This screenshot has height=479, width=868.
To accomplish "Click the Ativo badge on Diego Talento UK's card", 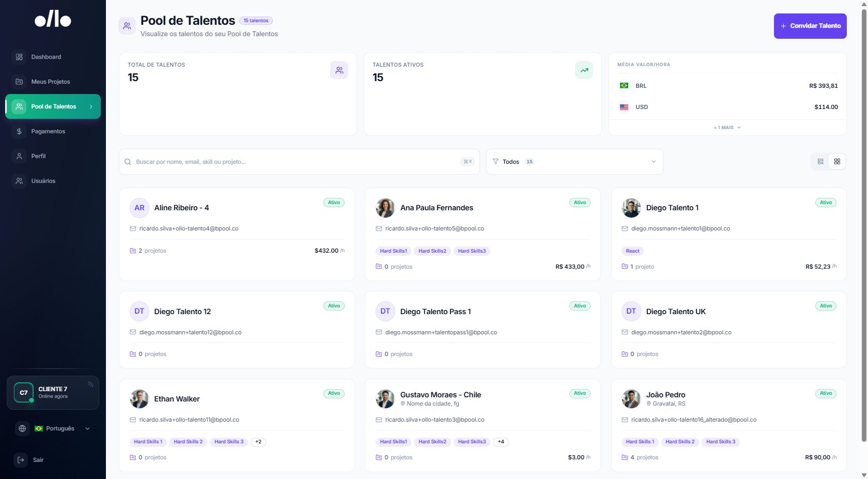I will [x=826, y=306].
